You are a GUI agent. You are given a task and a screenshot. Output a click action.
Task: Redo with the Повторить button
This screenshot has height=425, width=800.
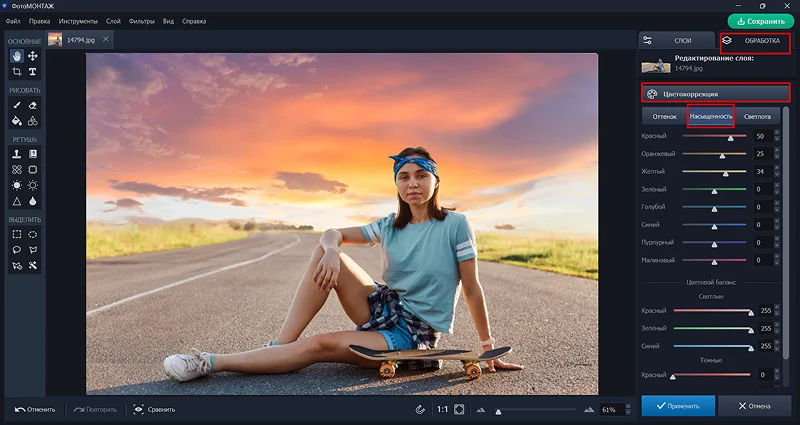point(95,410)
